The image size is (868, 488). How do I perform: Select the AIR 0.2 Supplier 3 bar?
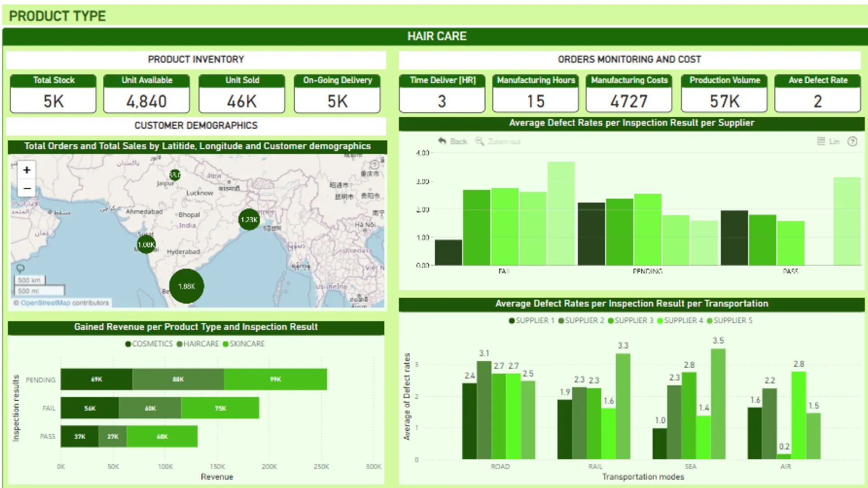[784, 456]
